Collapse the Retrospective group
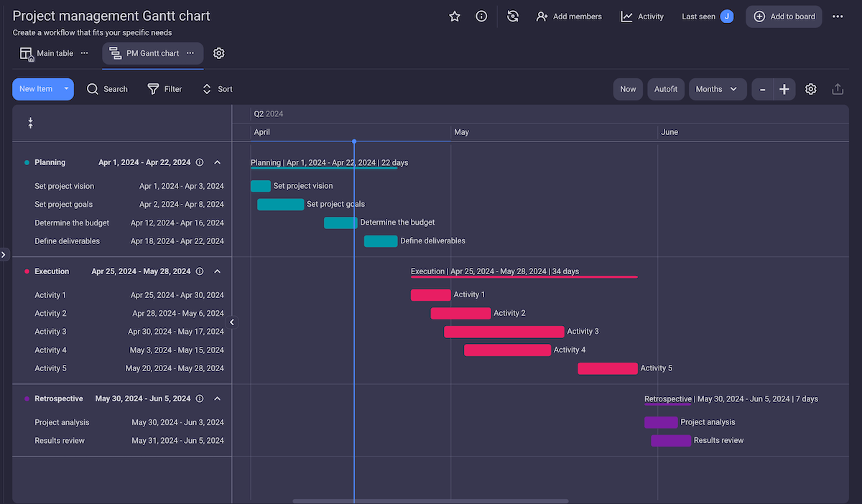Viewport: 862px width, 504px height. coord(218,398)
